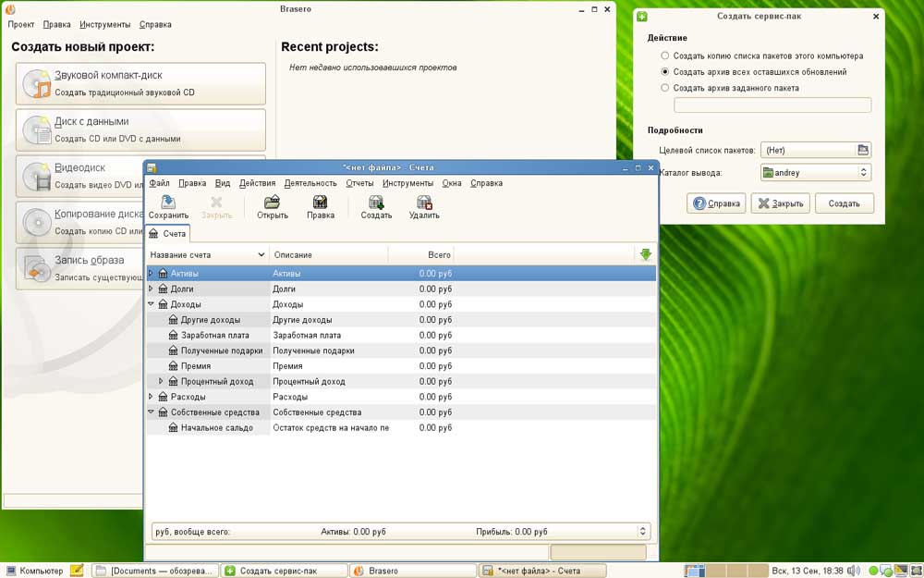924x578 pixels.
Task: Expand the Активы account tree
Action: [151, 274]
